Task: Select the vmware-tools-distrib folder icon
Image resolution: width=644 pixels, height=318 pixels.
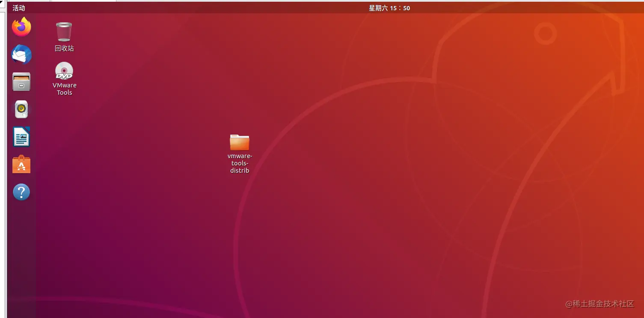Action: 240,142
